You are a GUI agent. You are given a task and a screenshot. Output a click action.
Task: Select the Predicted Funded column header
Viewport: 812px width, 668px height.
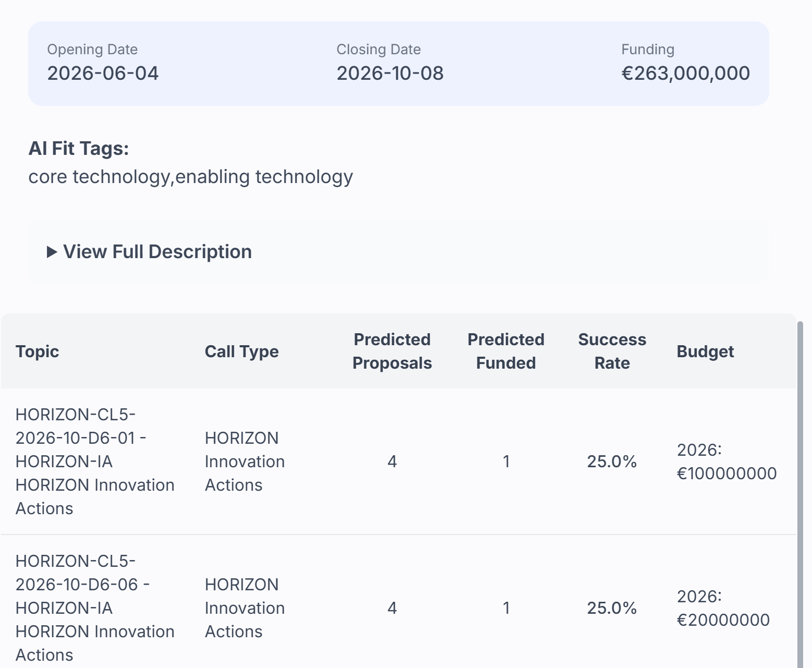tap(505, 351)
